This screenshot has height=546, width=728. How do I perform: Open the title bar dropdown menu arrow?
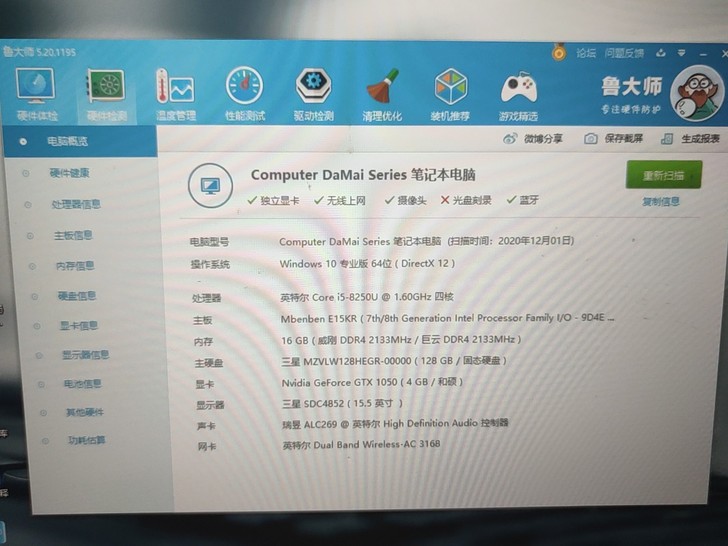(681, 53)
